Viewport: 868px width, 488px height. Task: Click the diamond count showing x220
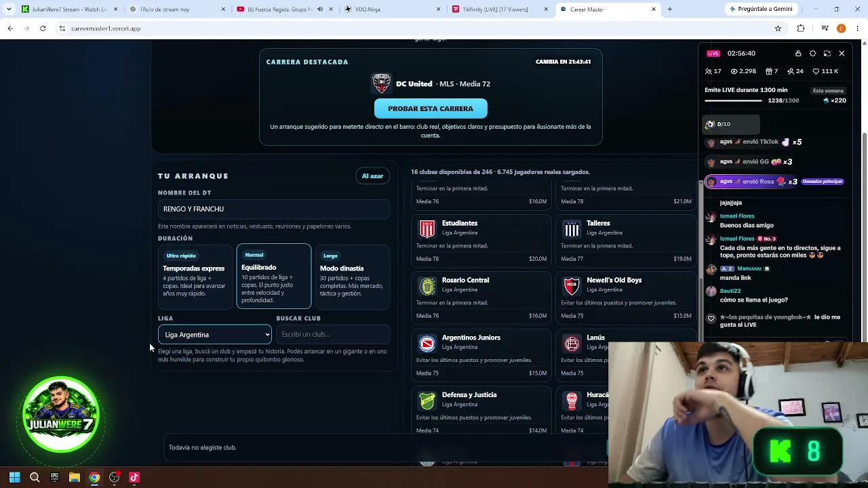coord(835,100)
